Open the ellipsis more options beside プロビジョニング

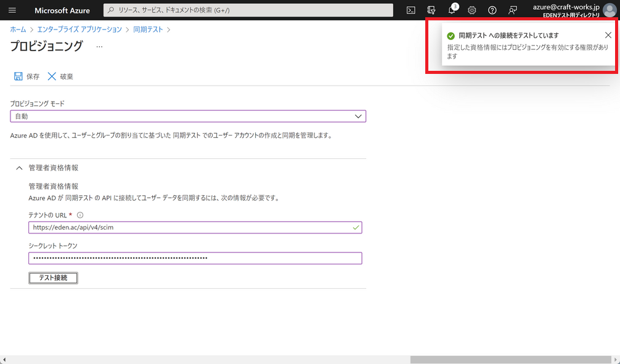click(99, 47)
